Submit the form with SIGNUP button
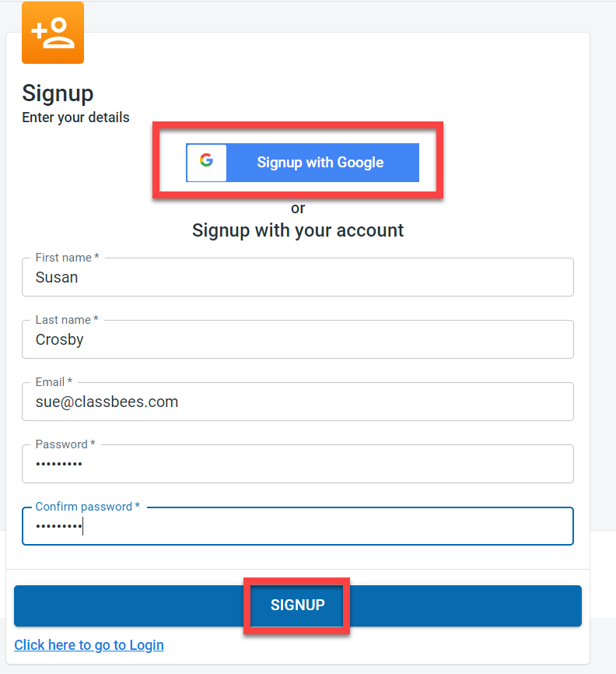The height and width of the screenshot is (674, 616). [x=298, y=606]
